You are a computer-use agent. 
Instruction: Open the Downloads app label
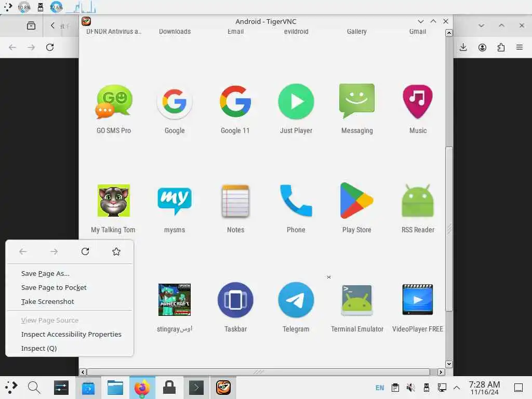tap(175, 31)
